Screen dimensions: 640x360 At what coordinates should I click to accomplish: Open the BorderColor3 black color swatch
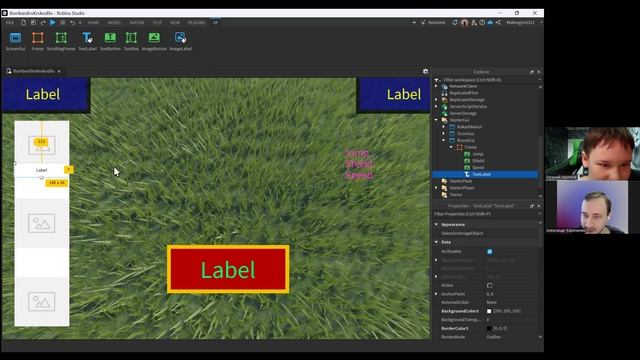489,328
